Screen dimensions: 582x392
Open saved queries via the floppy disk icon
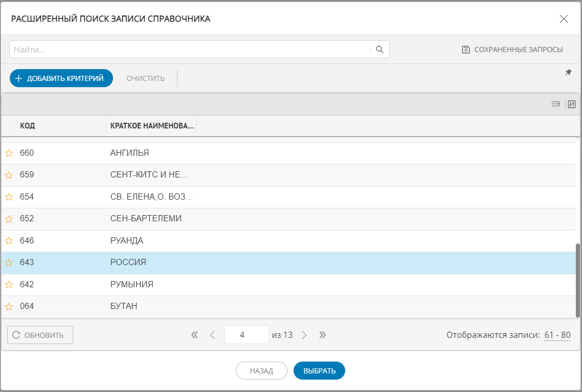pyautogui.click(x=465, y=49)
